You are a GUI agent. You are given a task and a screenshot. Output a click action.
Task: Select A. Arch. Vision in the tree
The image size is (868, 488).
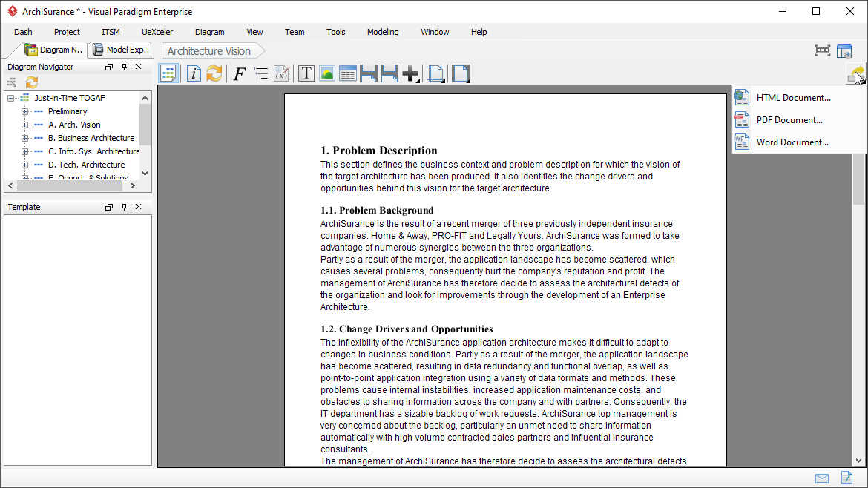tap(74, 125)
